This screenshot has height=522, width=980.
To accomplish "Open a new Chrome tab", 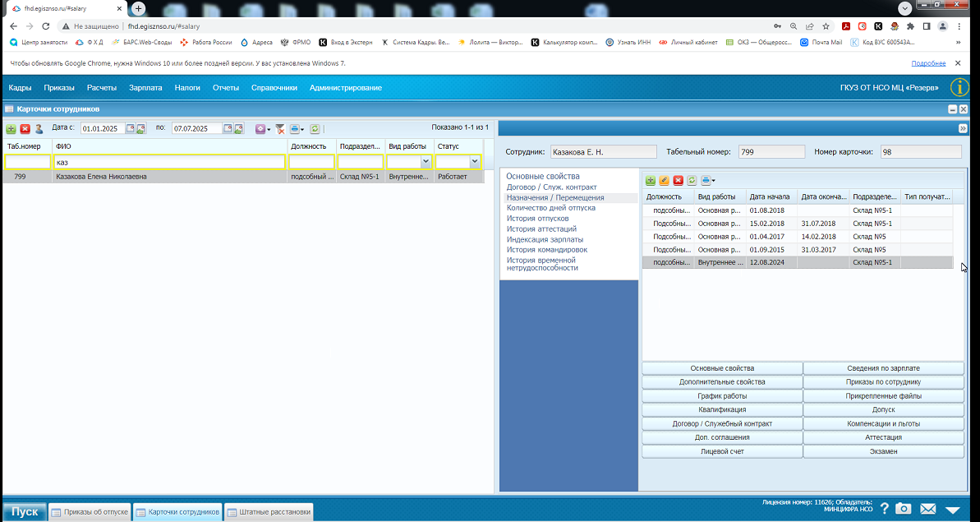I will pyautogui.click(x=139, y=9).
